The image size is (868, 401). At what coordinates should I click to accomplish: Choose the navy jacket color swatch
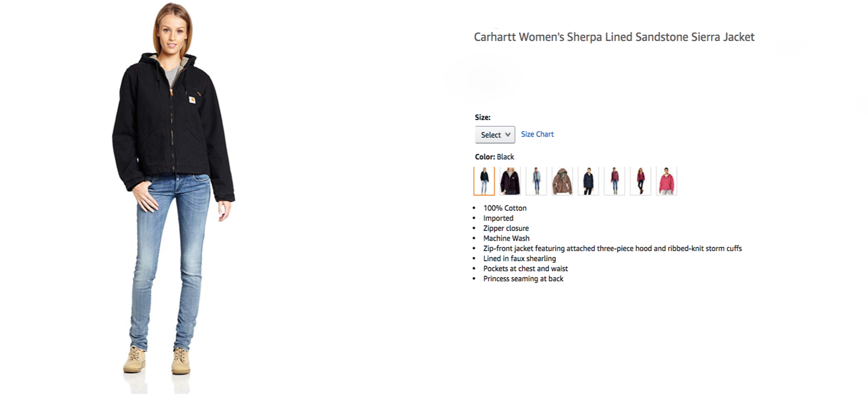pos(588,181)
